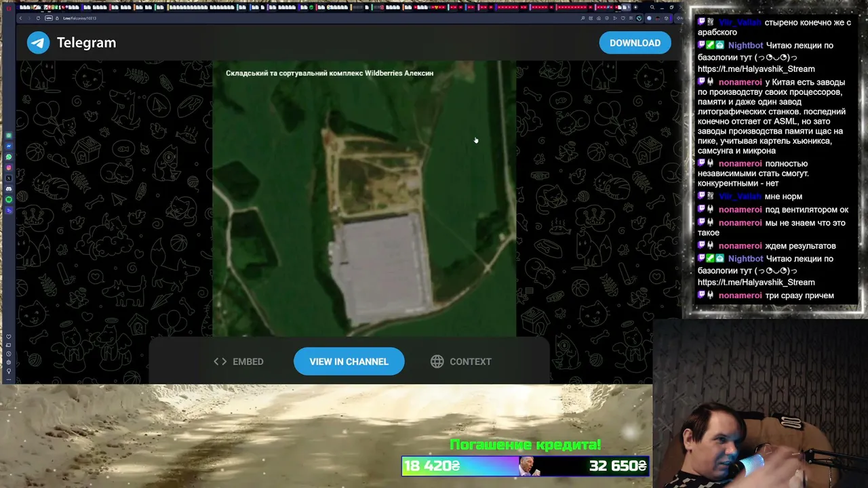Image resolution: width=868 pixels, height=488 pixels.
Task: Click the find-in-page magnifier in the address bar
Action: [x=584, y=18]
